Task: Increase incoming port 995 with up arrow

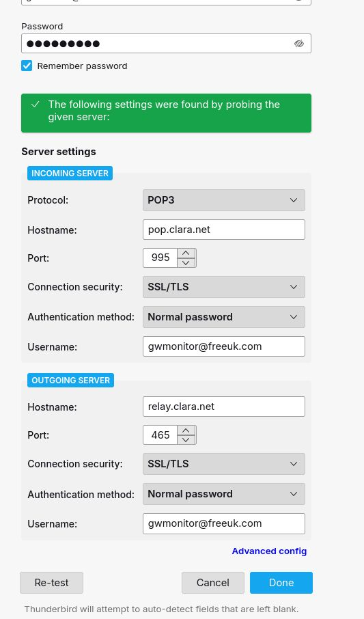Action: coord(186,253)
